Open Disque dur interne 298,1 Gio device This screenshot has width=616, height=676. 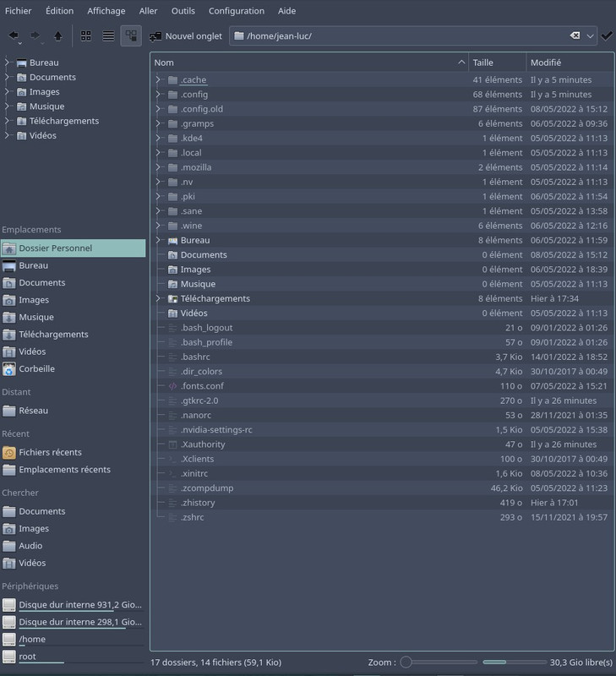(x=73, y=622)
